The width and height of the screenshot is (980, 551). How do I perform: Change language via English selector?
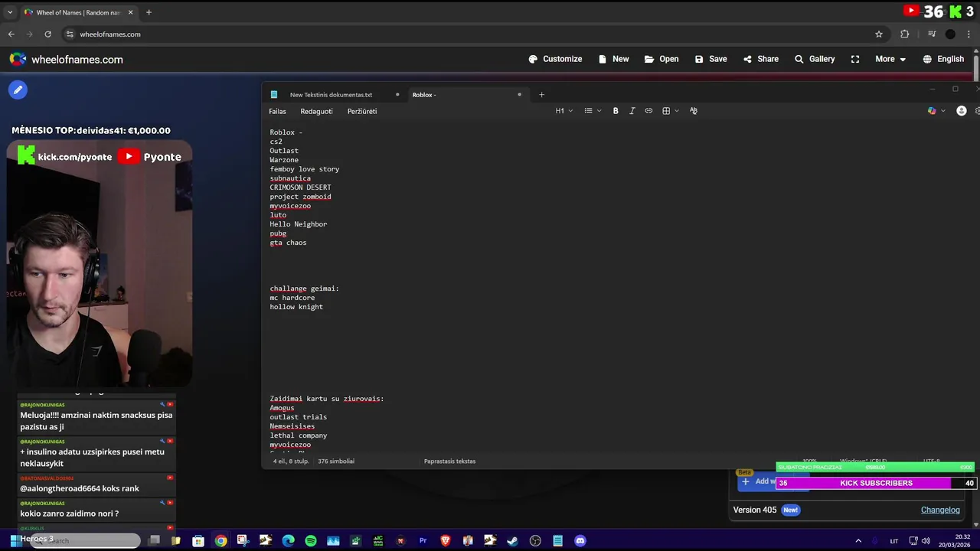click(x=943, y=59)
